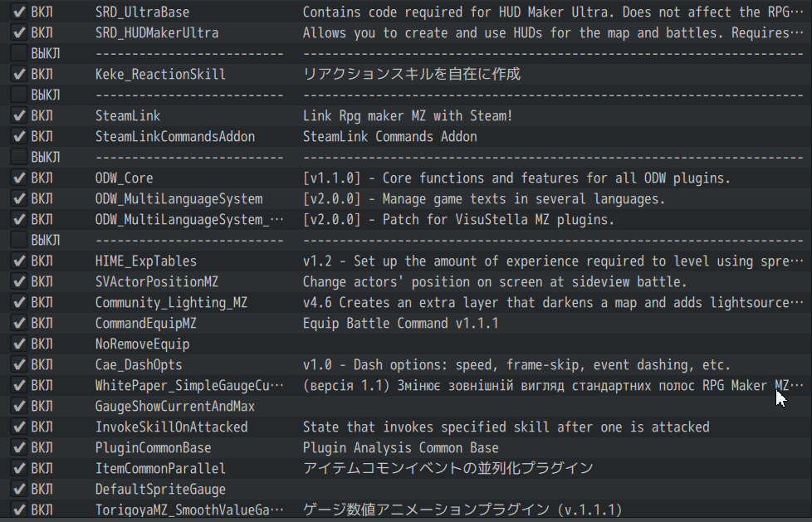Click 'SteamLink Commands Addon' description text
Viewport: 812px width, 522px height.
coord(390,136)
